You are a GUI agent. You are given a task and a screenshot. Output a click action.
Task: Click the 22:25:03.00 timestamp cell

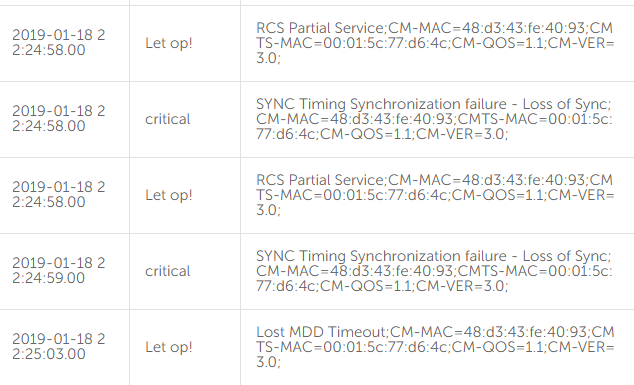pyautogui.click(x=59, y=346)
